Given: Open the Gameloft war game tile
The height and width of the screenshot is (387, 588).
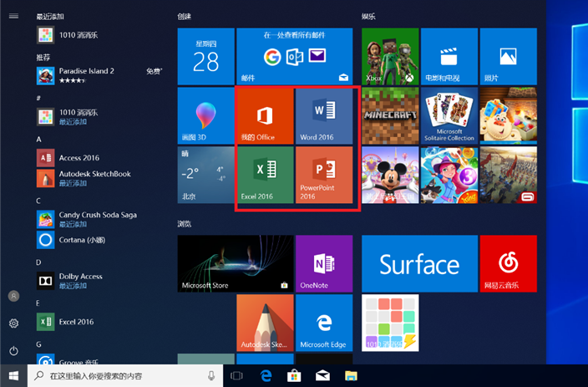Looking at the screenshot, I should coord(509,175).
